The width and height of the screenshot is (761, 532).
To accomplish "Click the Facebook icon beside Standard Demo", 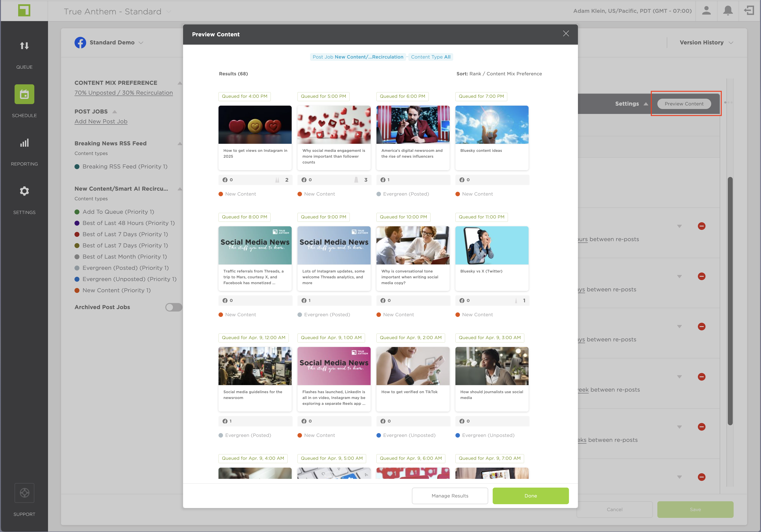I will click(80, 42).
